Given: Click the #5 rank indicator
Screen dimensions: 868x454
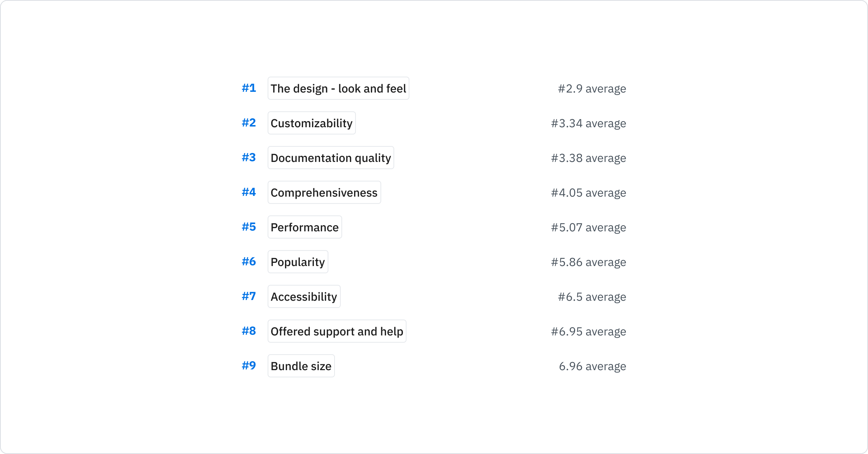Looking at the screenshot, I should [x=249, y=227].
